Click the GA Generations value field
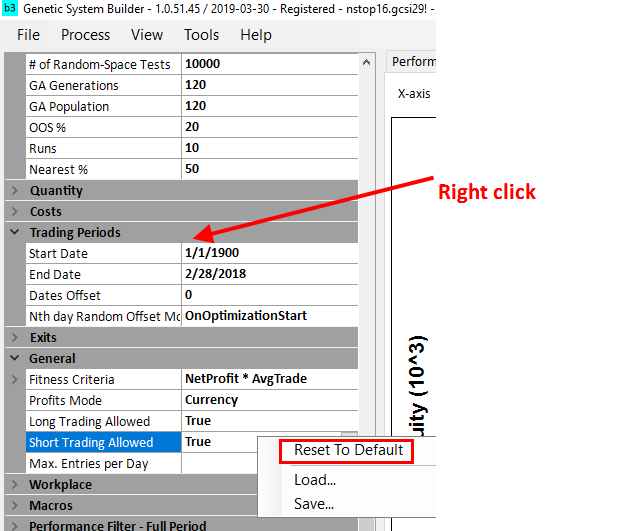The width and height of the screenshot is (634, 531). [268, 85]
